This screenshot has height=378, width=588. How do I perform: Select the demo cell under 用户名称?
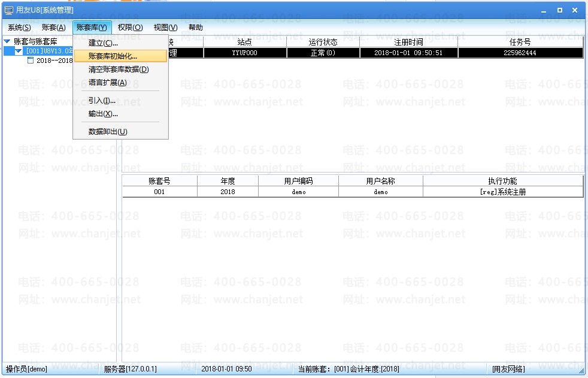[x=381, y=192]
